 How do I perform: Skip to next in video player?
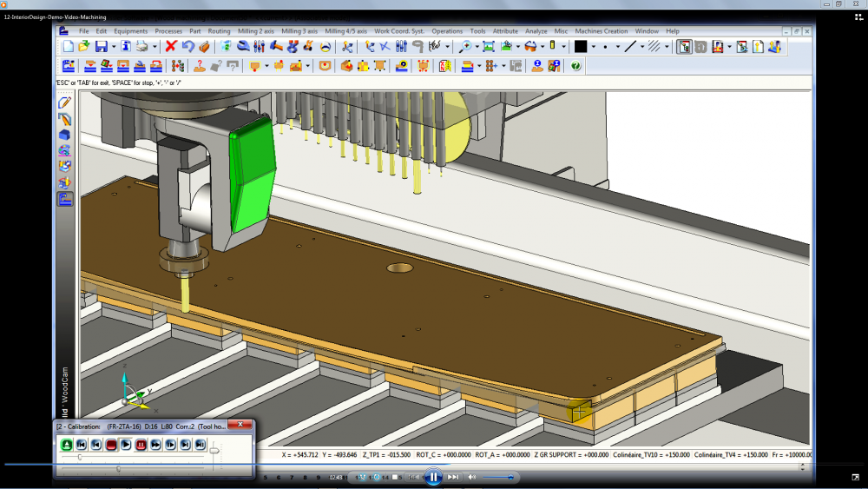click(x=453, y=477)
